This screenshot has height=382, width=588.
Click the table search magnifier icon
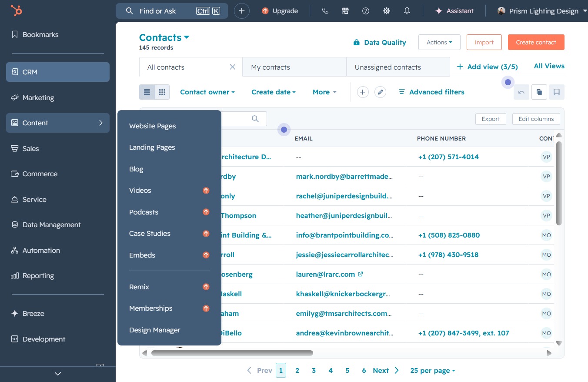pos(255,119)
